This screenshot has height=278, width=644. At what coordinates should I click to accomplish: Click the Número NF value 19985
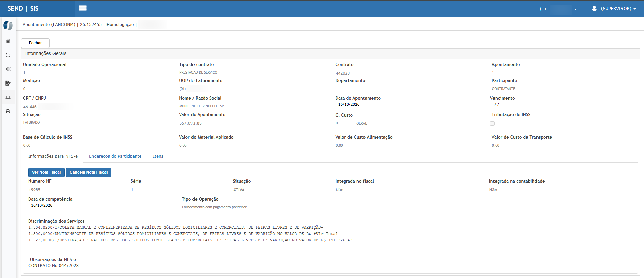[34, 190]
